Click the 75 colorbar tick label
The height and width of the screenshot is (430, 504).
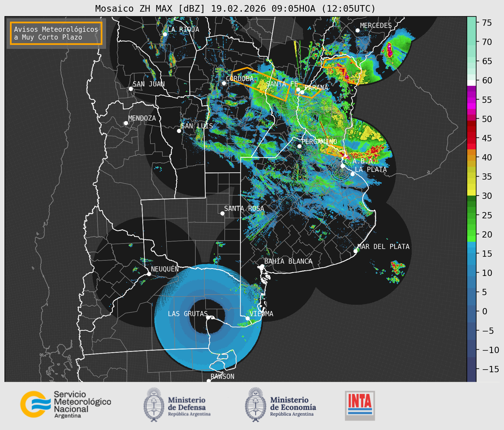click(x=487, y=23)
